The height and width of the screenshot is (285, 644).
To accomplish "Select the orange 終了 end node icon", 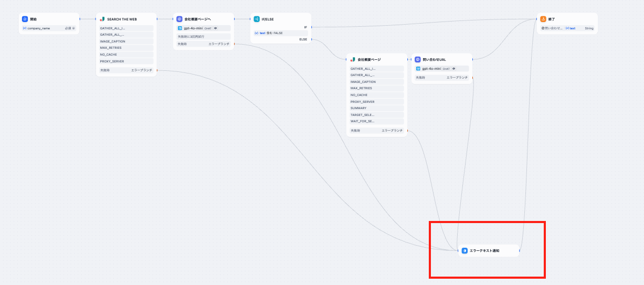I will pos(543,19).
